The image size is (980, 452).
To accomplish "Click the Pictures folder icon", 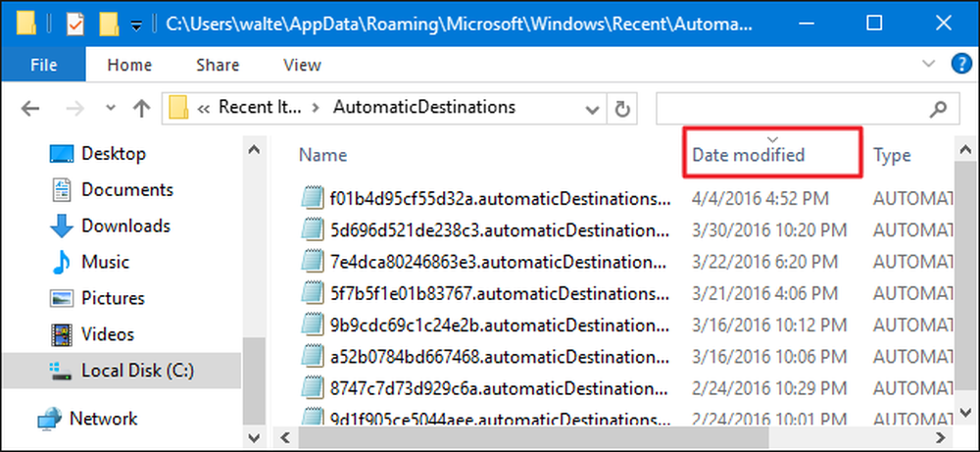I will point(61,299).
